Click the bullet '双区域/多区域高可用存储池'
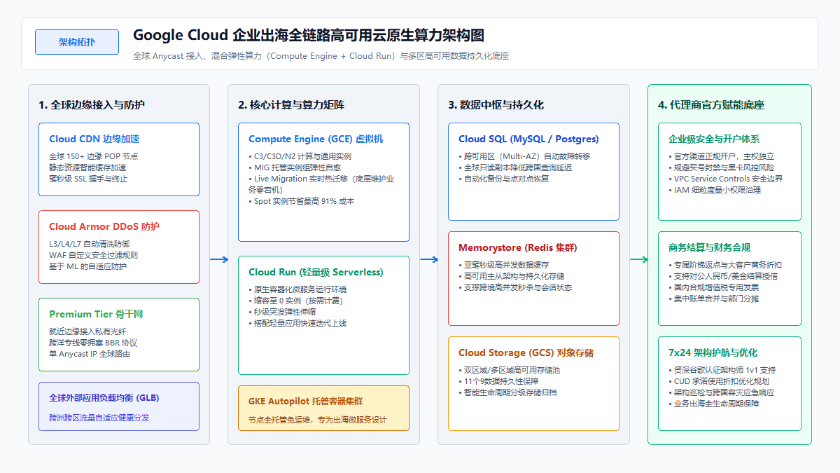The image size is (840, 473). [x=509, y=370]
